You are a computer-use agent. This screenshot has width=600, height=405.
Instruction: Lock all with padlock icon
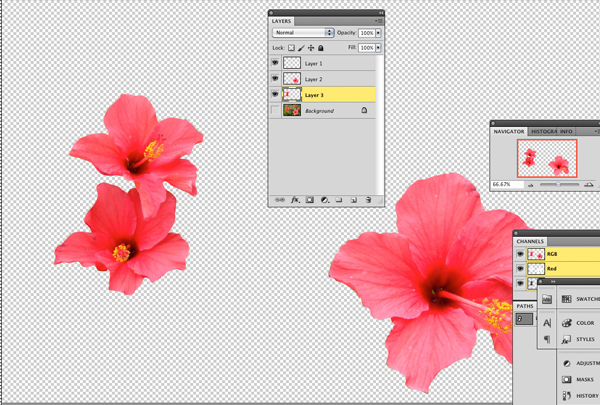tap(321, 48)
